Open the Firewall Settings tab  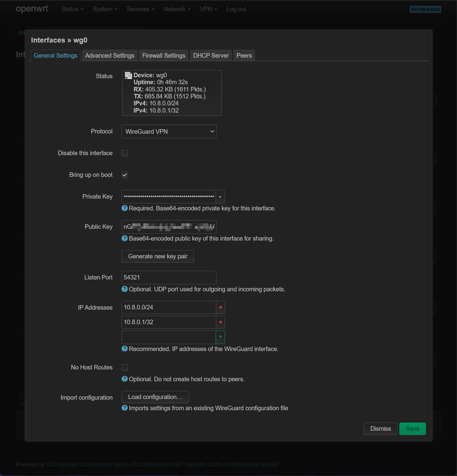[x=164, y=56]
